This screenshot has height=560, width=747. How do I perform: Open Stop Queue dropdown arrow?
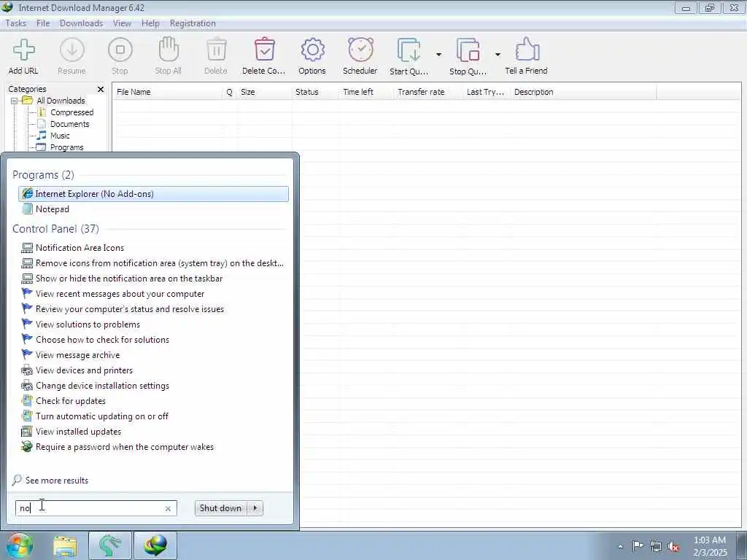498,55
